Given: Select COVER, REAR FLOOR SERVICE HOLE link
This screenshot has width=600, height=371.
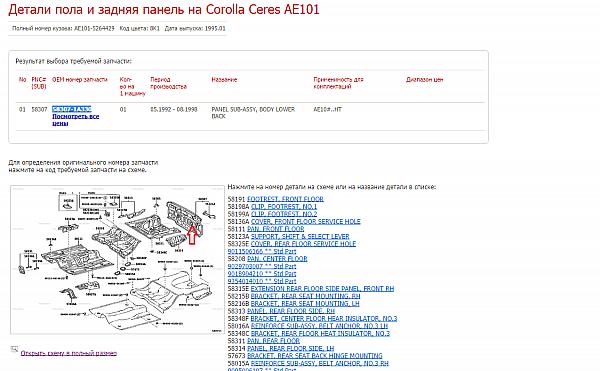Looking at the screenshot, I should [303, 244].
